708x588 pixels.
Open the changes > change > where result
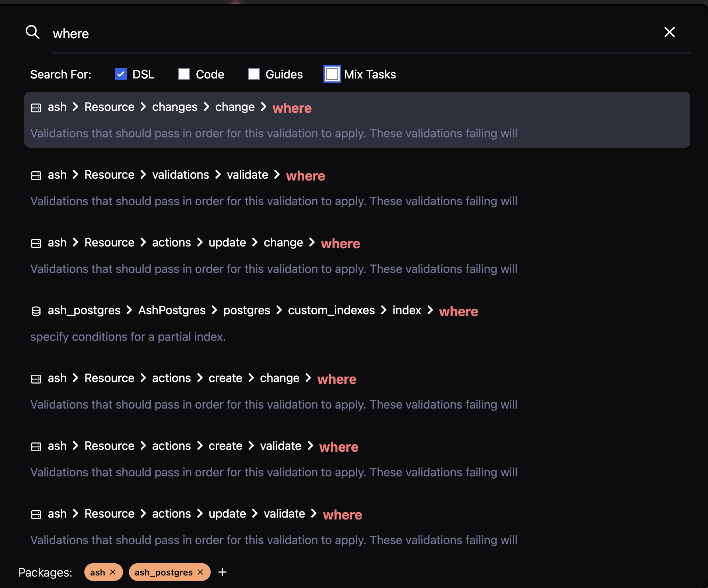coord(357,120)
